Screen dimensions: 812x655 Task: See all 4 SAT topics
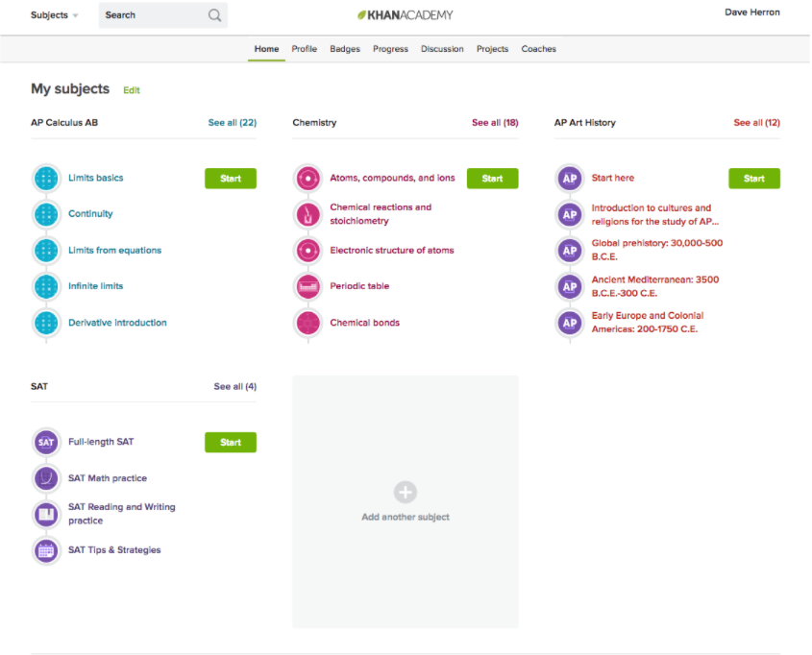[235, 386]
